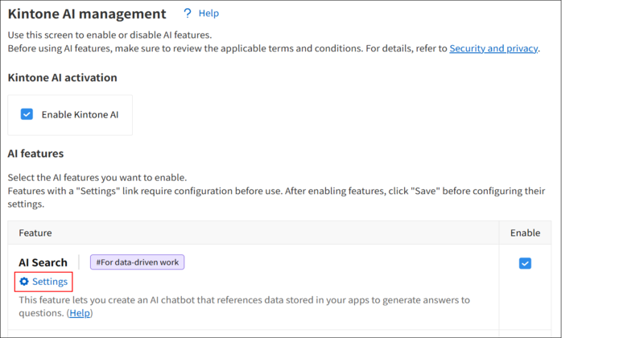
Task: Click the Kintone AI activation heading
Action: tap(63, 77)
